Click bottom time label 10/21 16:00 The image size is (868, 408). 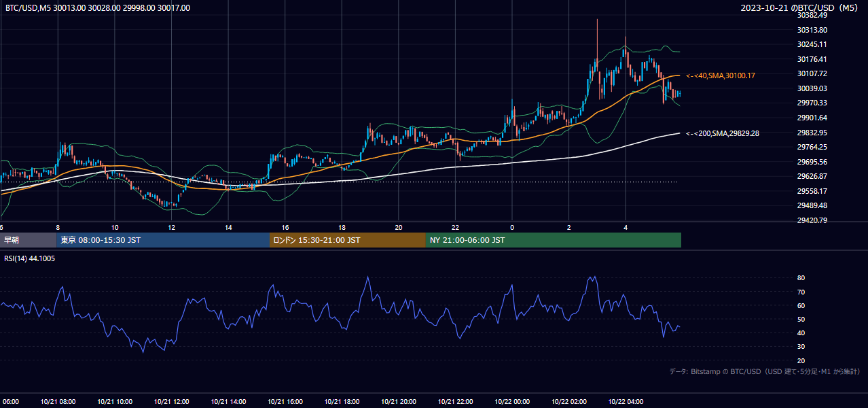click(x=285, y=402)
